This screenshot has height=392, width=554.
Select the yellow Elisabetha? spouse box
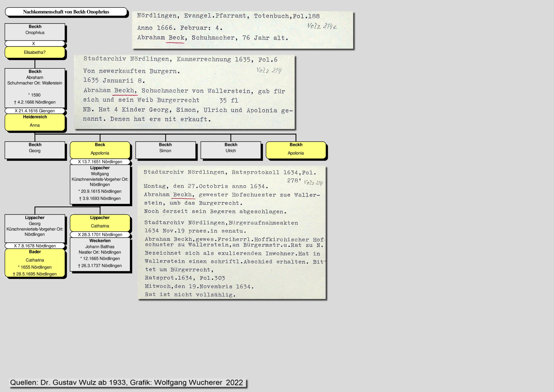tap(35, 52)
